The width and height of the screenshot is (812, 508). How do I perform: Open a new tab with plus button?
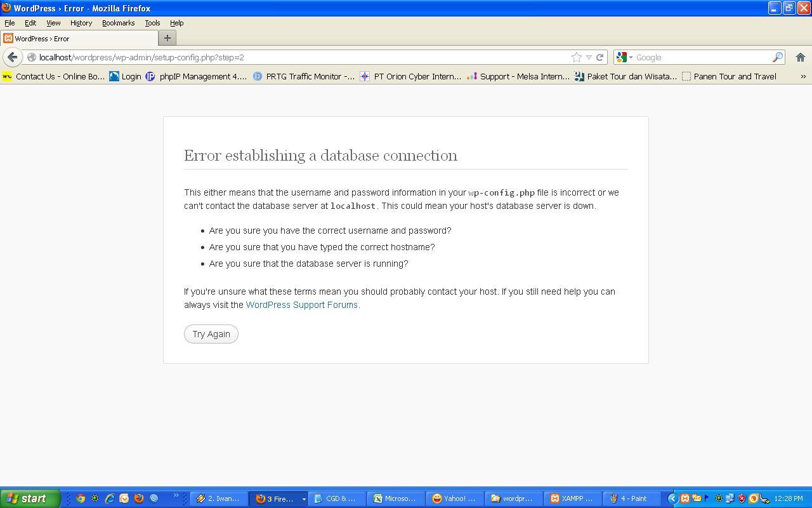point(167,38)
